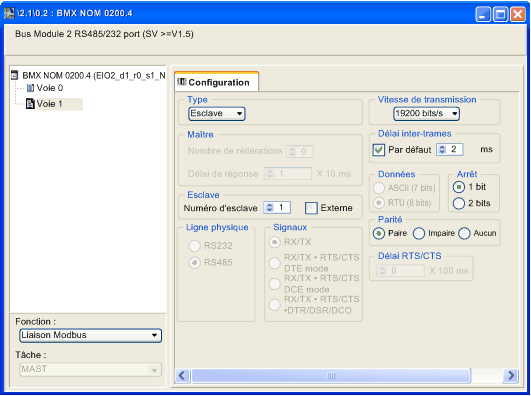Click the horizontal scrollbar right arrow
This screenshot has height=396, width=531.
(x=511, y=375)
